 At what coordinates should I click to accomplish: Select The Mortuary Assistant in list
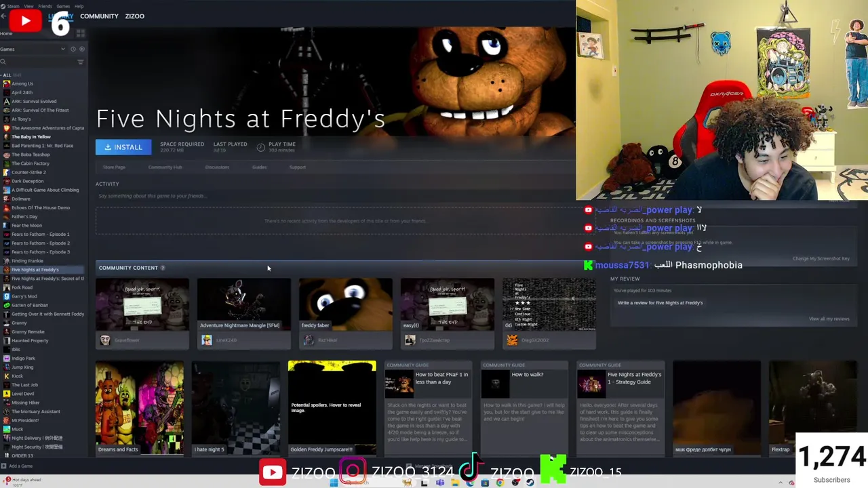click(35, 411)
